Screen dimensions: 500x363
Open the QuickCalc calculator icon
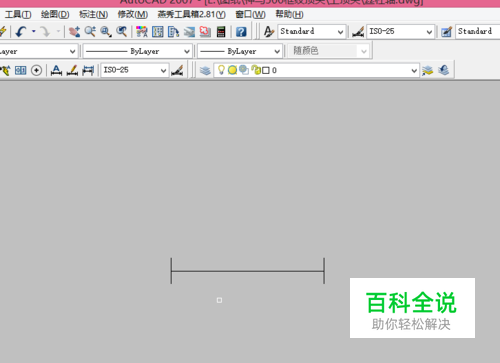[221, 32]
